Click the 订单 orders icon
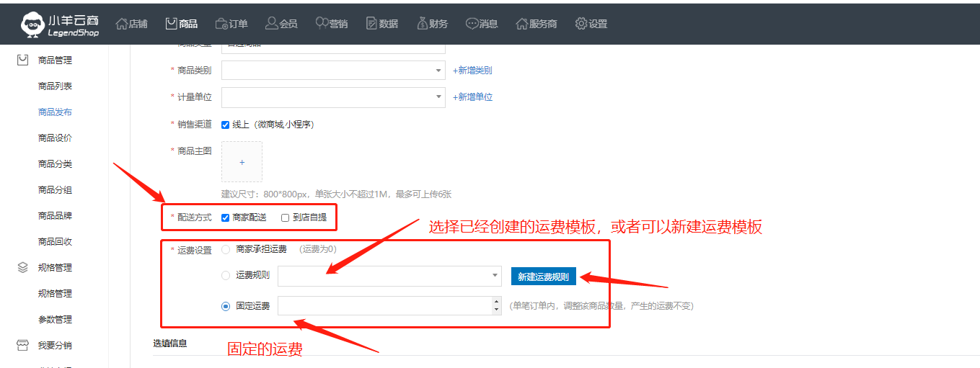 [x=221, y=24]
